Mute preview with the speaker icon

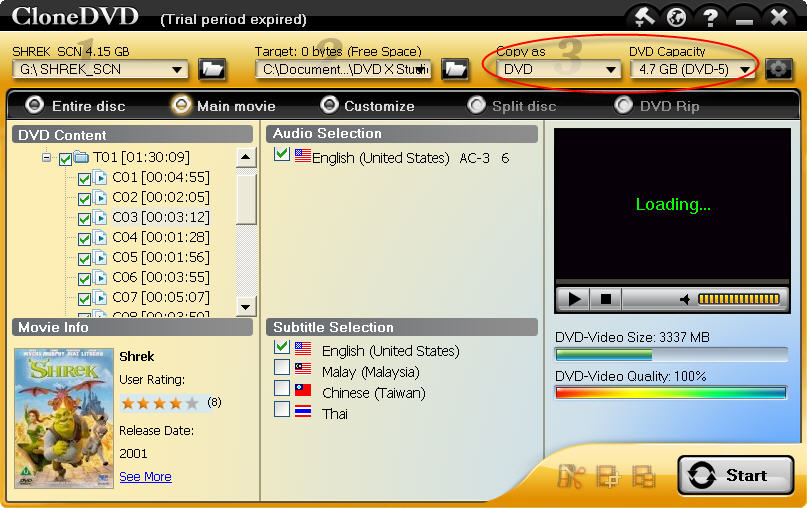pyautogui.click(x=685, y=300)
